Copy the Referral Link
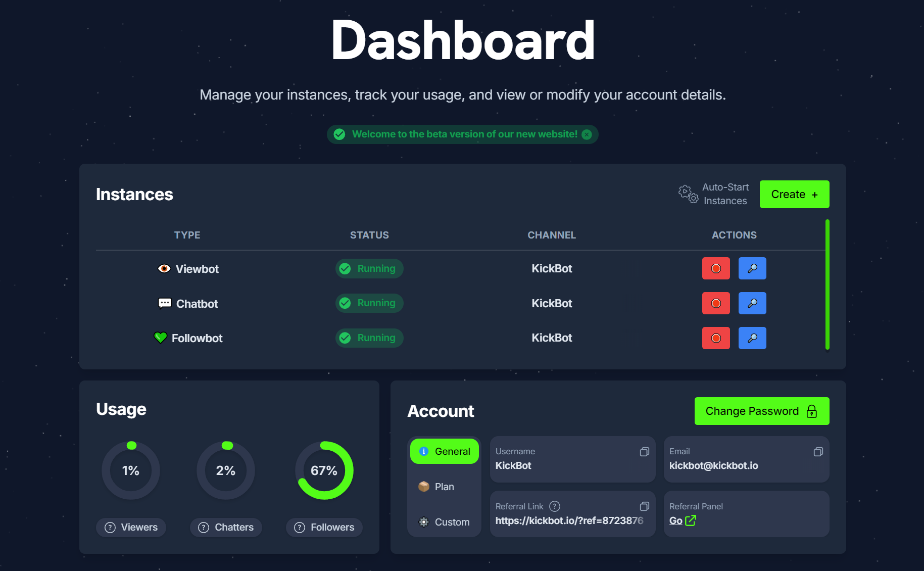924x571 pixels. 644,506
